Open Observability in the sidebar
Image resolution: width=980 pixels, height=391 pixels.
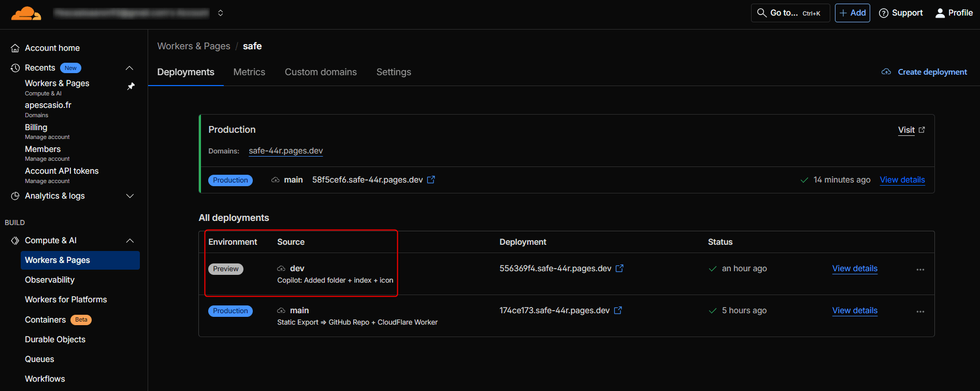50,280
